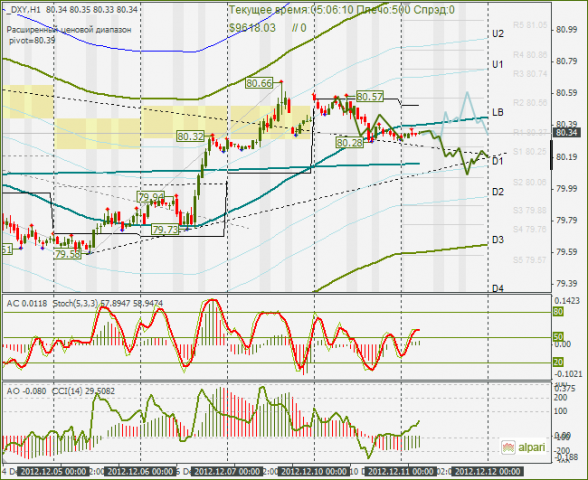Click the alpari logo icon

point(508,447)
